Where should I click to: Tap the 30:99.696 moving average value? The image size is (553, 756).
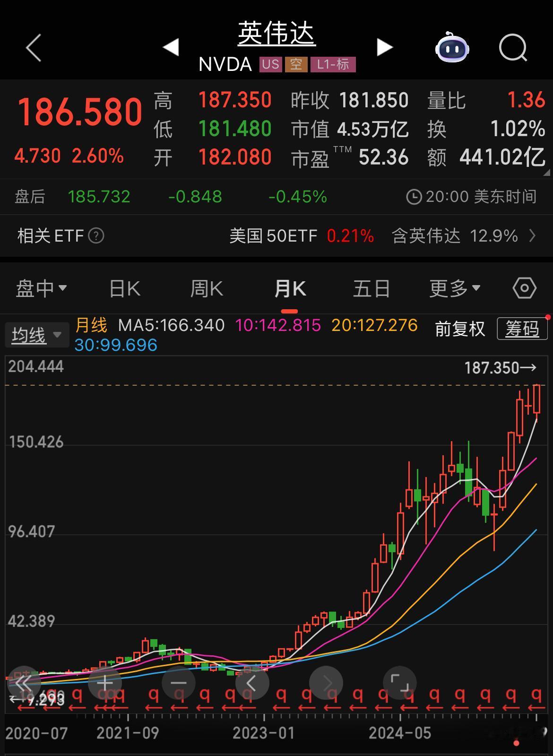pos(116,345)
